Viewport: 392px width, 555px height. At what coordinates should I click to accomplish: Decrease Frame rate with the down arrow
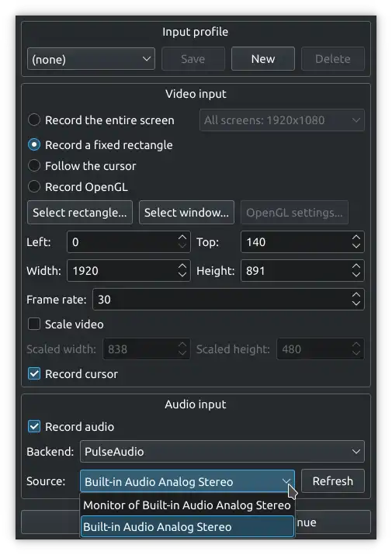356,304
